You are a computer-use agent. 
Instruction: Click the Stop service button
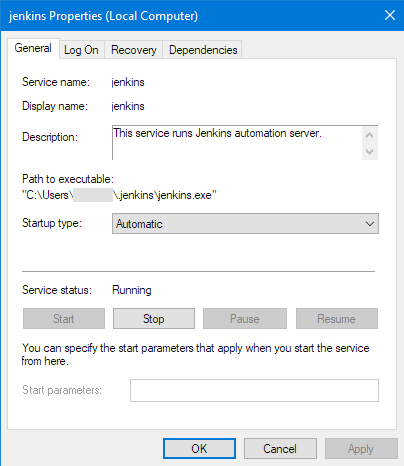click(154, 319)
